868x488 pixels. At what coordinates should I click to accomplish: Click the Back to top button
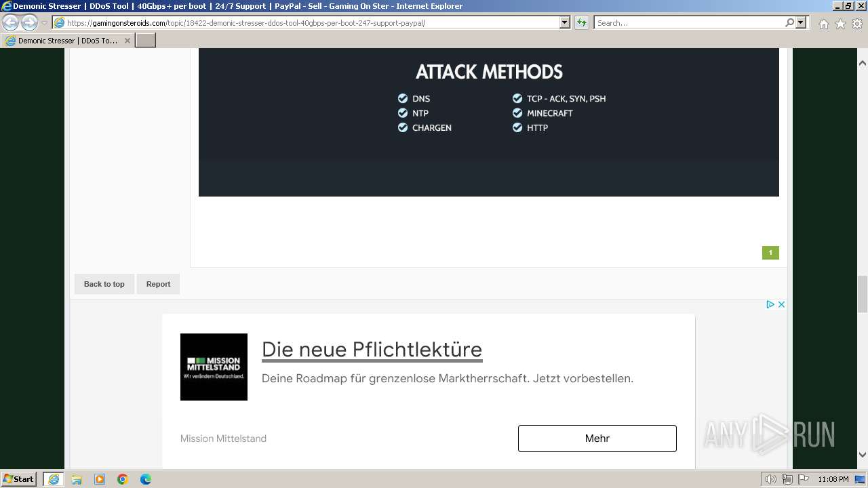(x=104, y=284)
